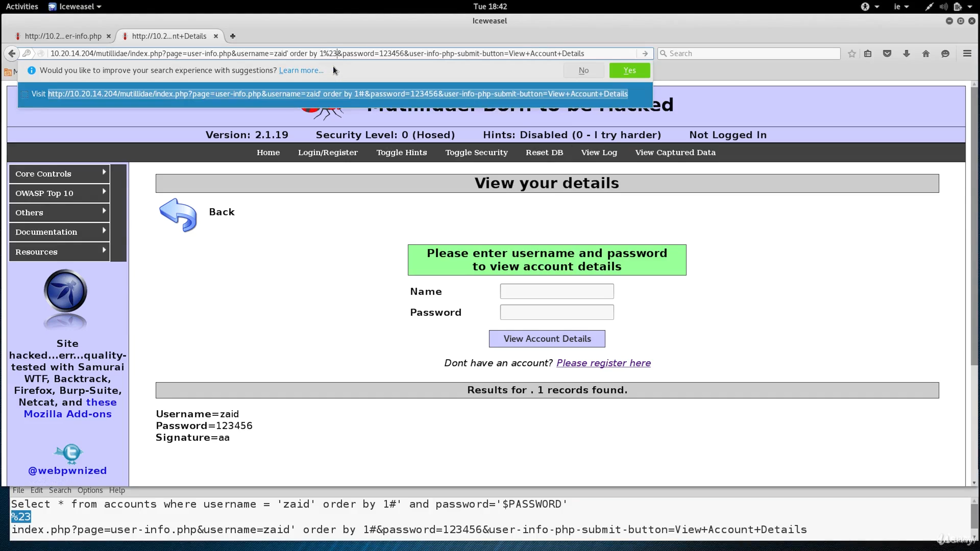Click the blue Back arrow image
The width and height of the screenshot is (980, 551).
click(178, 215)
